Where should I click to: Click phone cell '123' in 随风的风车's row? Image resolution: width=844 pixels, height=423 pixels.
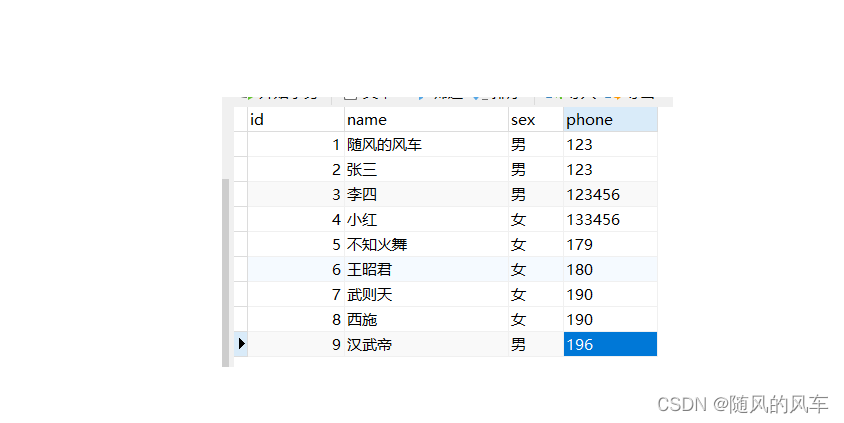pyautogui.click(x=610, y=144)
